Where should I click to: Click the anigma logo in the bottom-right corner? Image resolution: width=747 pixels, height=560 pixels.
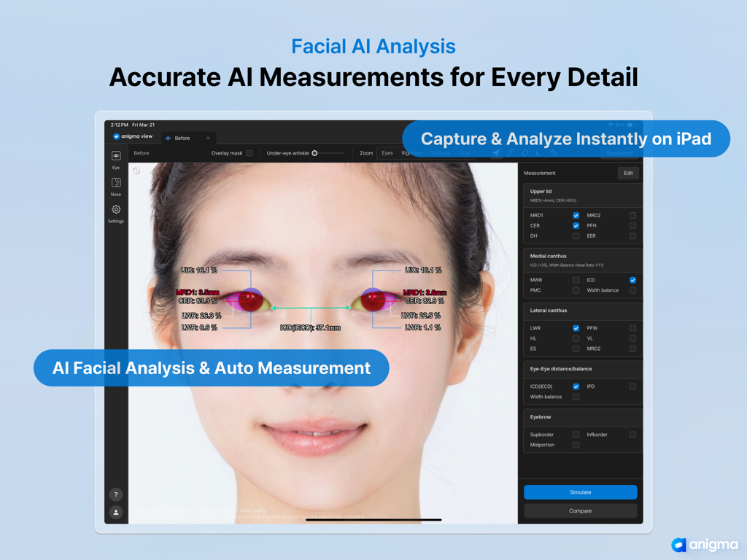point(705,545)
